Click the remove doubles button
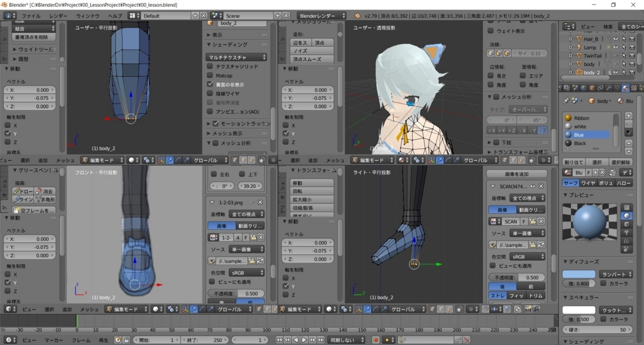 pos(33,37)
